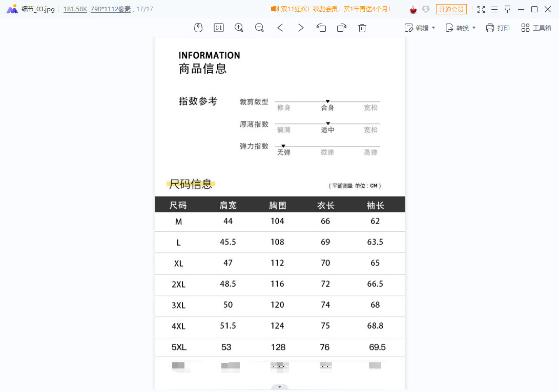Click file size 181.58K link
559x392 pixels.
(75, 9)
